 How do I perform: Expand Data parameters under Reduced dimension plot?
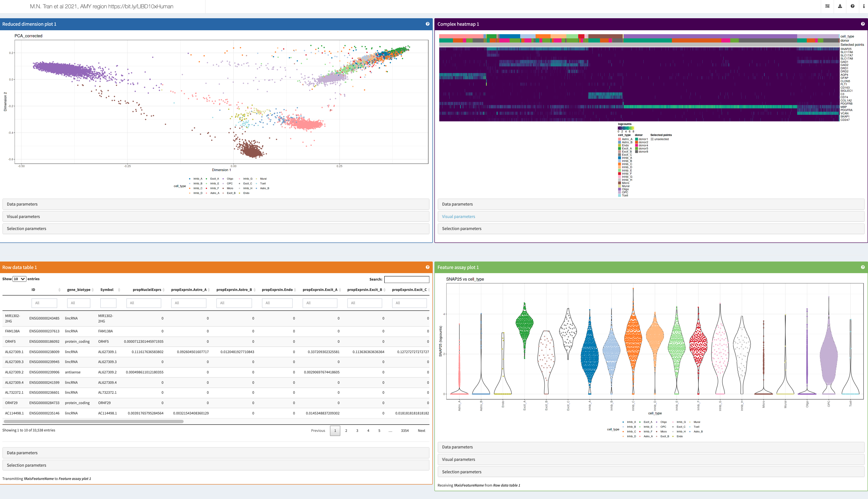[x=22, y=204]
